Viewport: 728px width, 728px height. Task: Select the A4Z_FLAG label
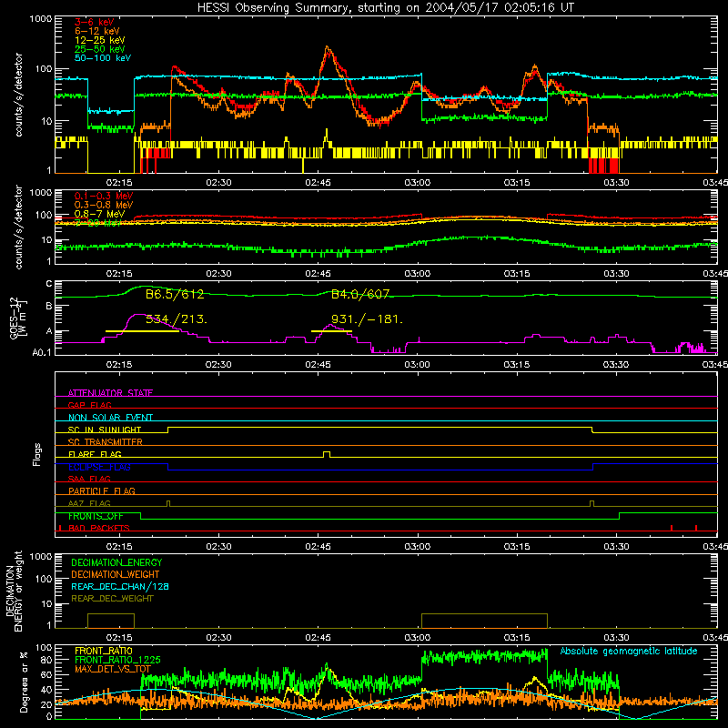click(89, 503)
